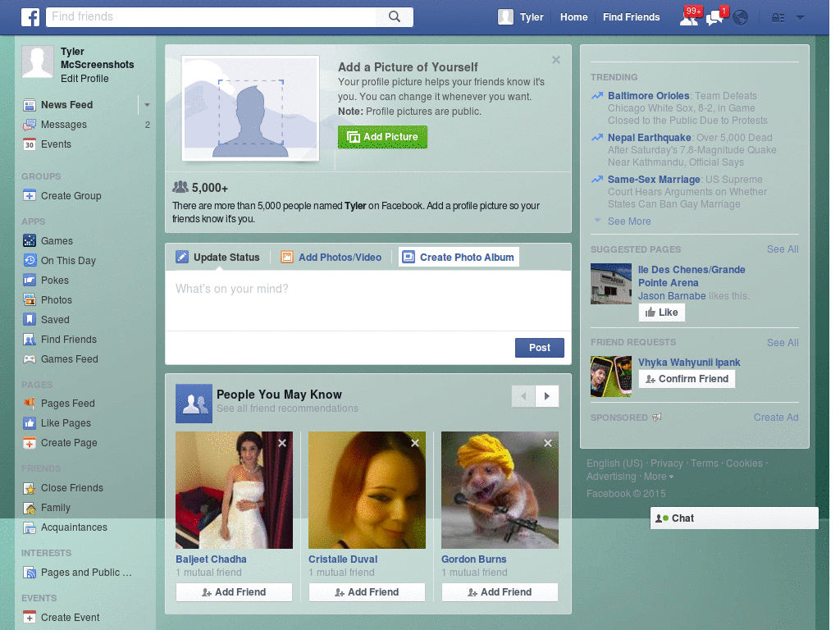Select the Create Photo Album tab

(459, 257)
